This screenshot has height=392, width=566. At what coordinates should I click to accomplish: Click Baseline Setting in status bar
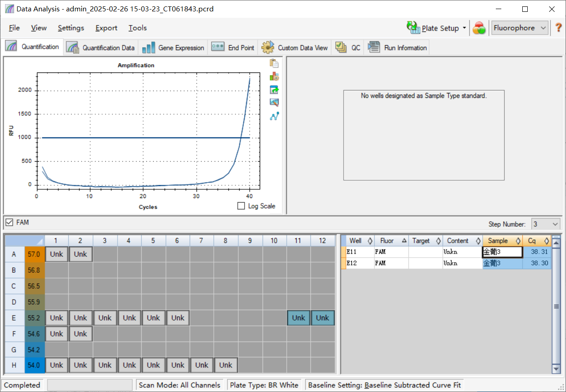(385, 385)
